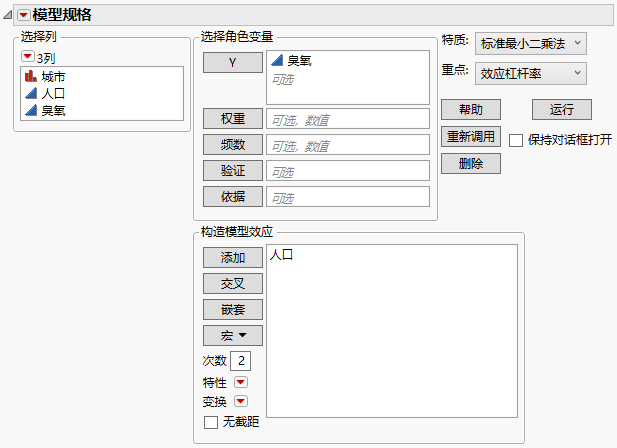This screenshot has height=448, width=617.
Task: Click the 依据 role button
Action: click(233, 196)
